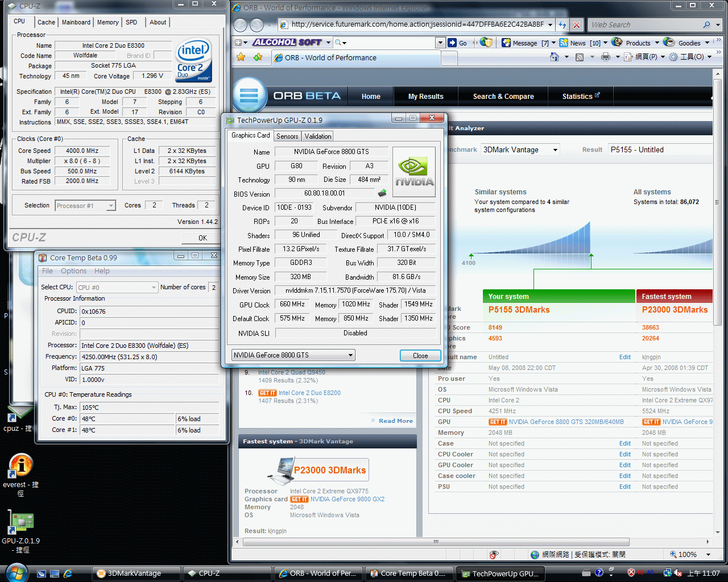Click the Close button in GPU-Z
Viewport: 728px width, 582px height.
pyautogui.click(x=420, y=355)
